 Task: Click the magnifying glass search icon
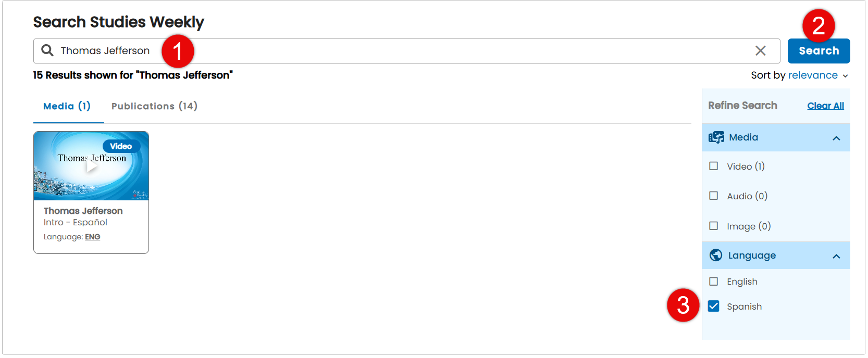[47, 50]
